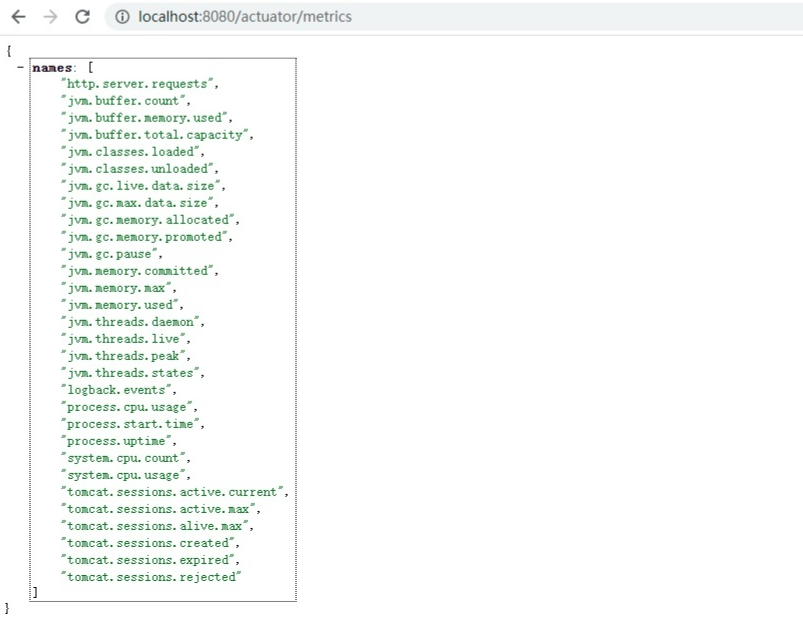Select "jvm.gc.pause" entry
The image size is (803, 619).
pyautogui.click(x=109, y=254)
